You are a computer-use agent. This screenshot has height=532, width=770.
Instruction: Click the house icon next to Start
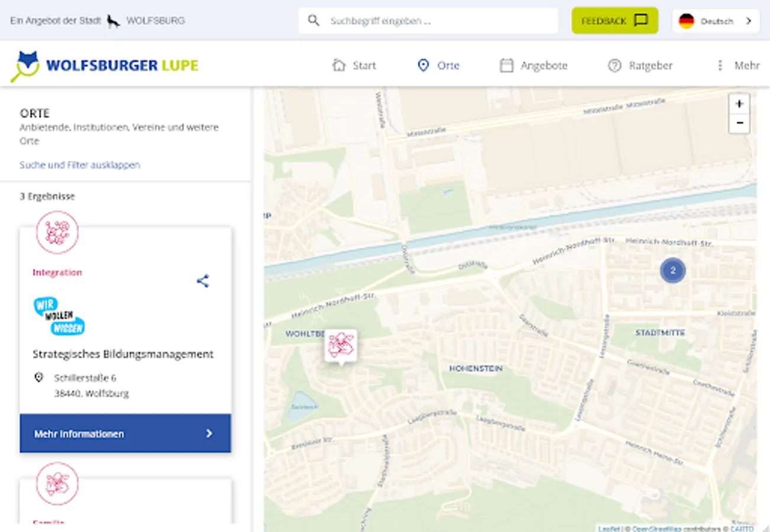tap(339, 65)
